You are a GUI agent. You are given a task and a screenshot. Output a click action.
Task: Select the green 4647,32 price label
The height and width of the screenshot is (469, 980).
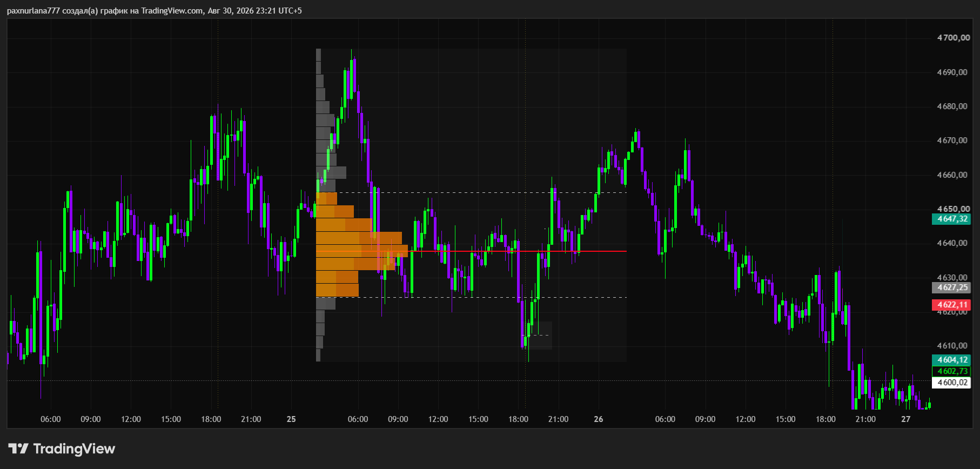click(x=951, y=219)
